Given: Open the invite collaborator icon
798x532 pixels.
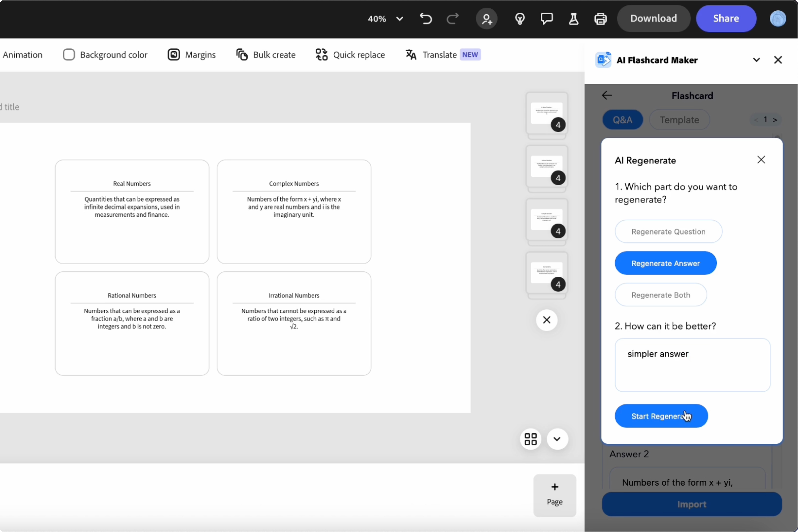Looking at the screenshot, I should (487, 19).
